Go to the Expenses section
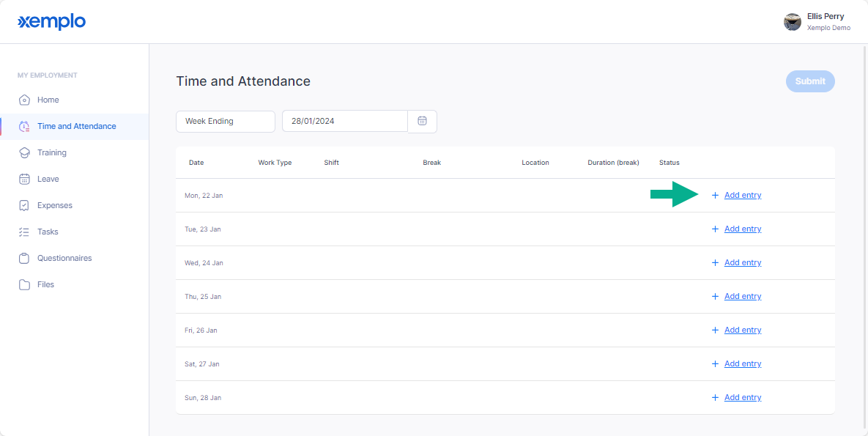 click(55, 205)
